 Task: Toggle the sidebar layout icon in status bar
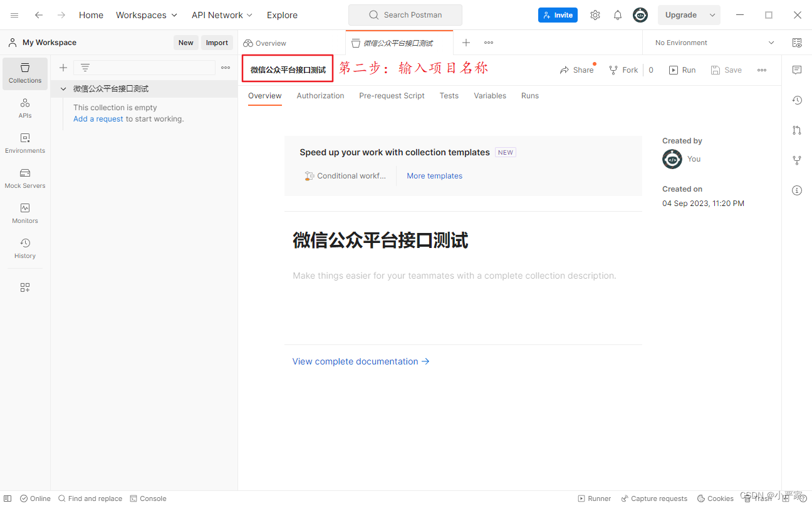coord(8,498)
